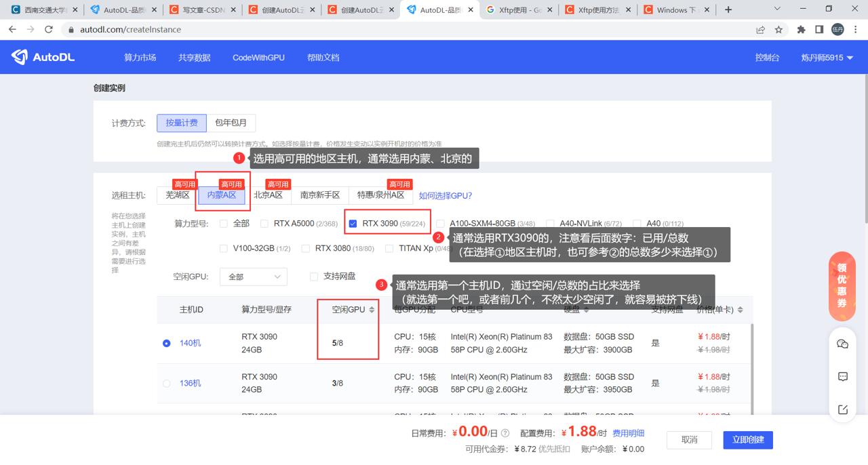Viewport: 868px width, 465px height.
Task: Close the 西南交通大学 browser tab
Action: point(75,10)
